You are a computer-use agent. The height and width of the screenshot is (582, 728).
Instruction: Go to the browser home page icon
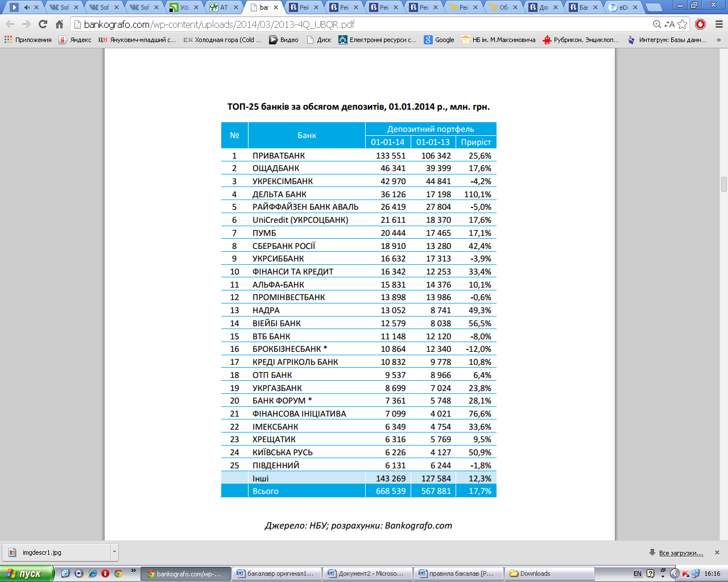pyautogui.click(x=59, y=24)
